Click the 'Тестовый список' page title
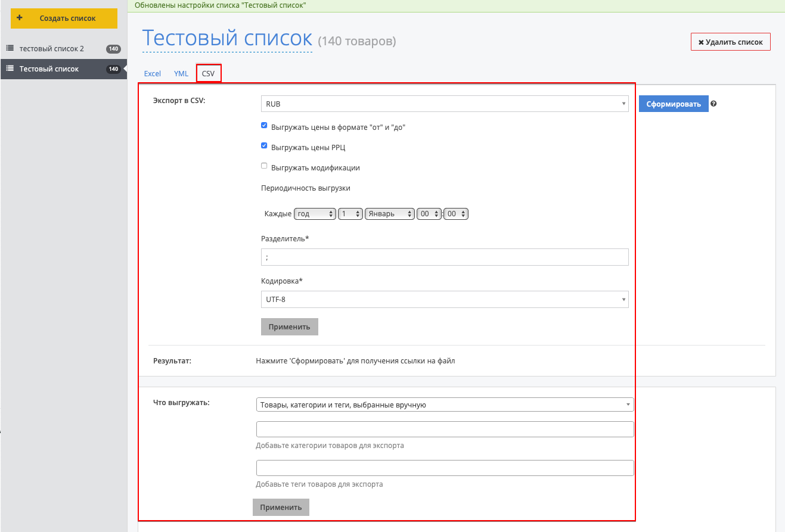Screen dimensions: 785x532 (227, 39)
